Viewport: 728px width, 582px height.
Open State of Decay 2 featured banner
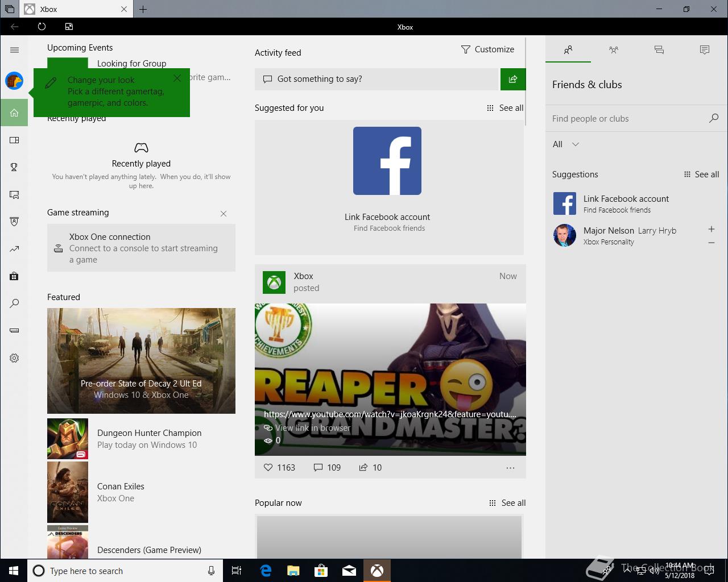click(141, 361)
